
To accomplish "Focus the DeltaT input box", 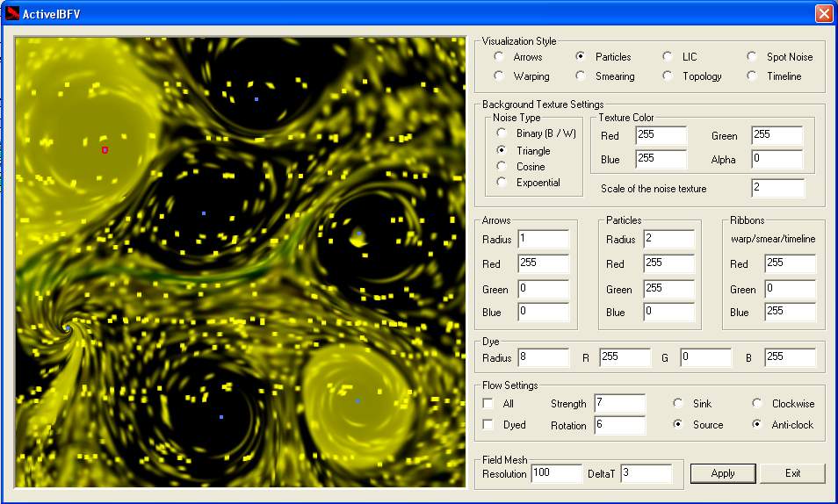I will point(645,474).
